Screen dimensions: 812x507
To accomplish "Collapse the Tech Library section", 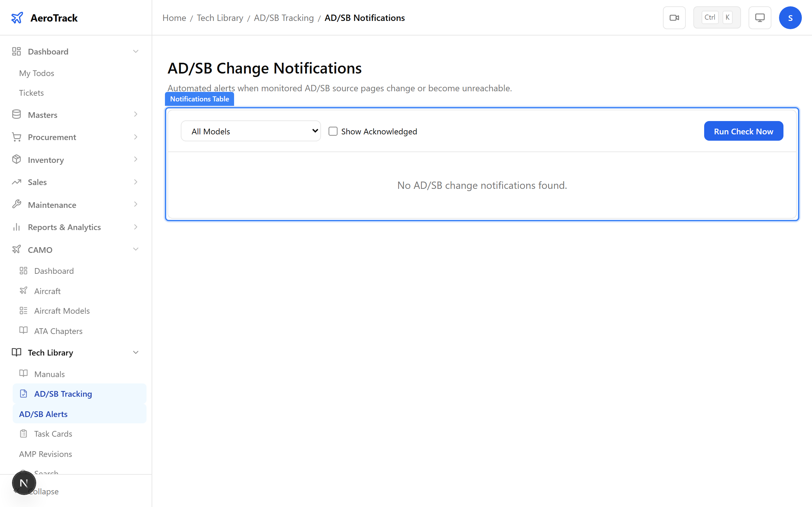I will click(135, 352).
